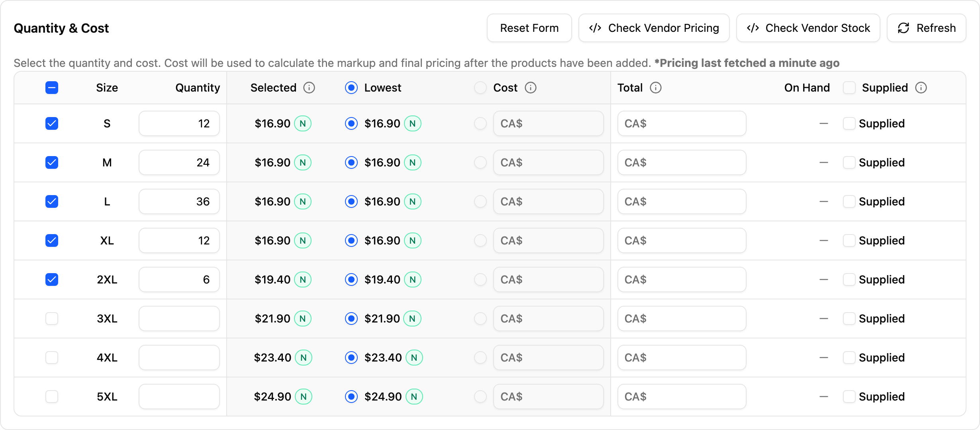This screenshot has width=980, height=430.
Task: Click the N badge in 3XL row Lowest column
Action: (x=412, y=319)
